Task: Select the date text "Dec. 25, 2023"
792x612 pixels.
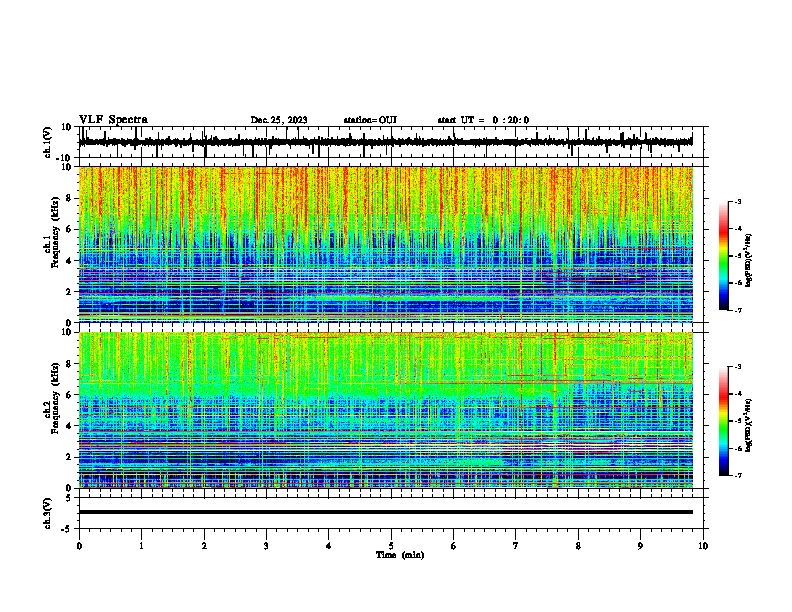Action: point(279,120)
